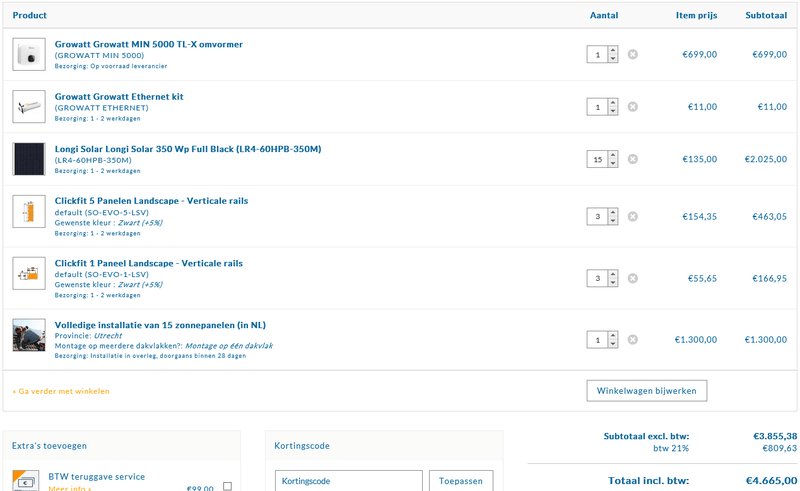This screenshot has width=800, height=491.
Task: Open Clickfit 1 Paneel thumbnail image
Action: coord(29,273)
